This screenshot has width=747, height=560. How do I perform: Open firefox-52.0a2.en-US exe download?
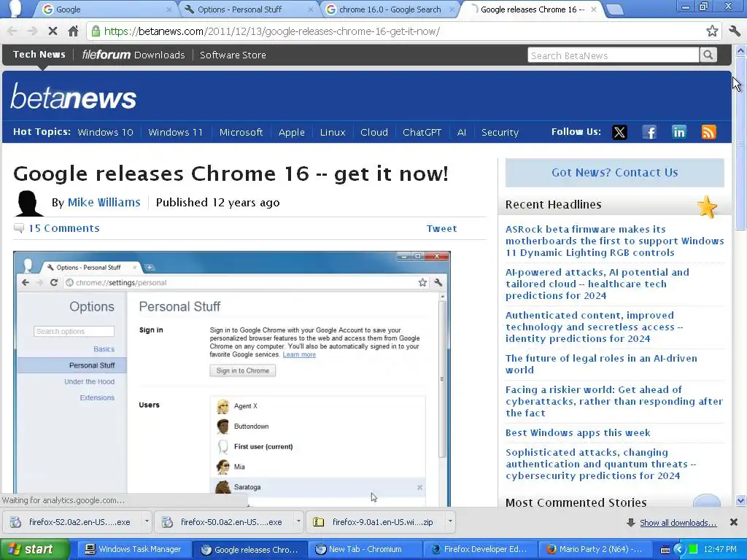click(x=72, y=522)
